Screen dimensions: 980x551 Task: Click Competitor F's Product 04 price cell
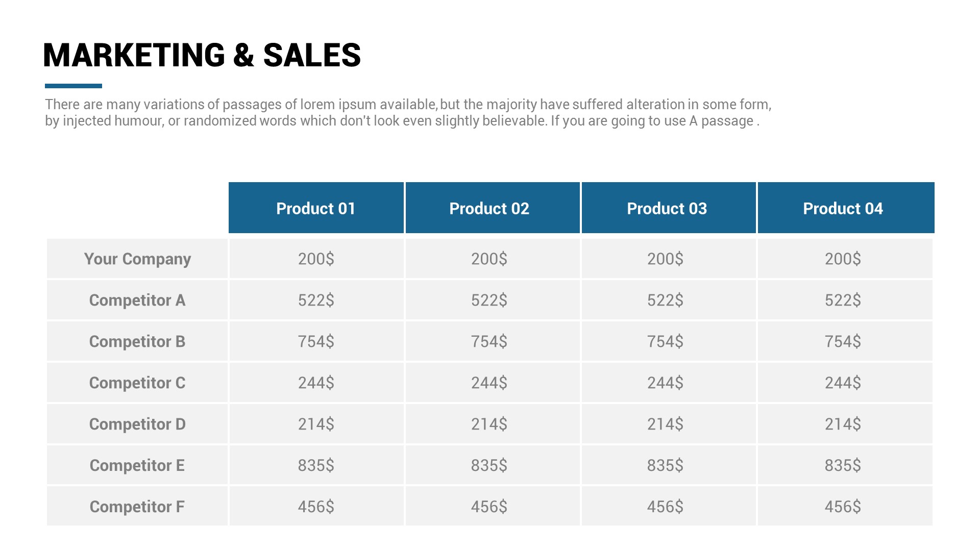tap(843, 507)
